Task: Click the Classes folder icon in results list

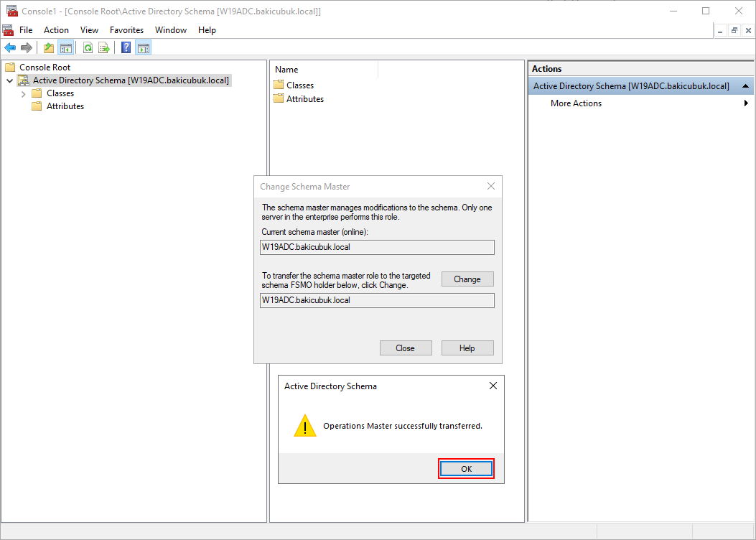Action: pyautogui.click(x=278, y=85)
